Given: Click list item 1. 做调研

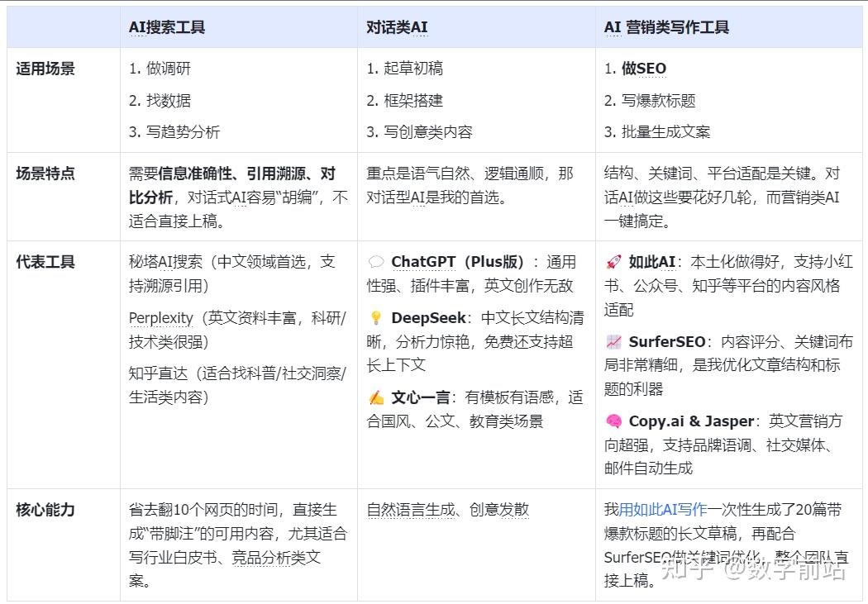Looking at the screenshot, I should (160, 69).
